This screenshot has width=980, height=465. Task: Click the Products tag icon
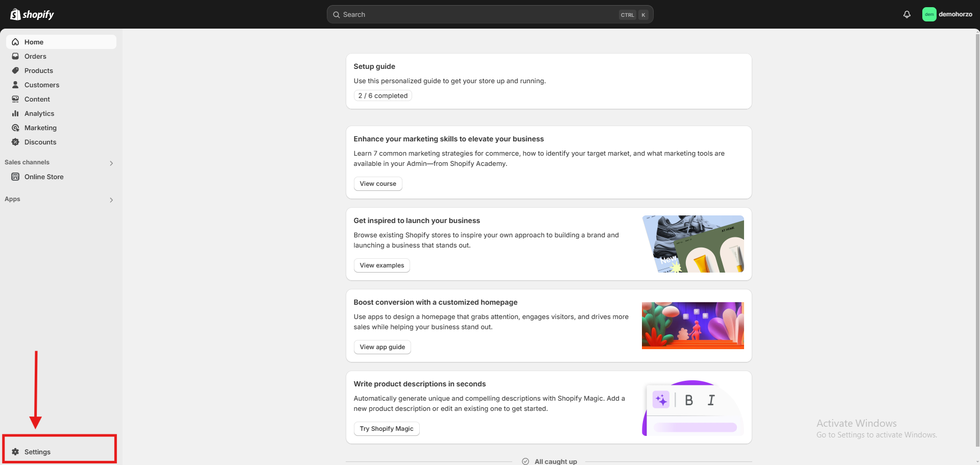click(15, 70)
